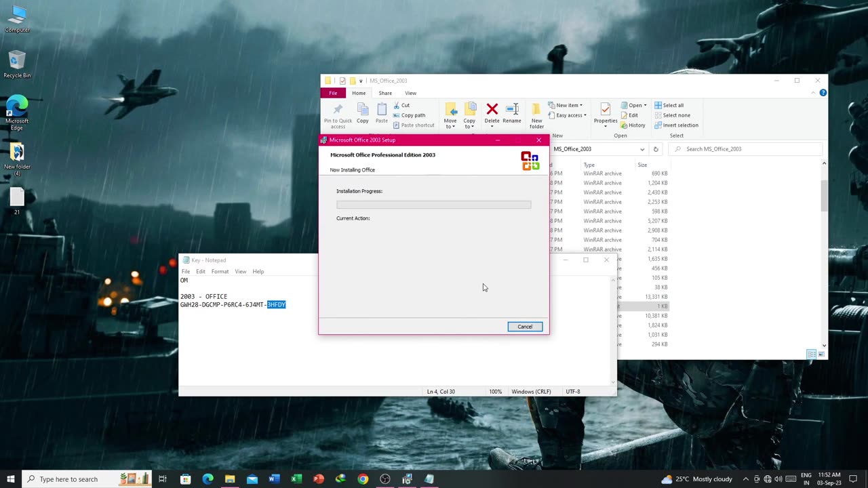Viewport: 868px width, 488px height.
Task: Open the Recycle Bin desktop icon
Action: point(17,64)
